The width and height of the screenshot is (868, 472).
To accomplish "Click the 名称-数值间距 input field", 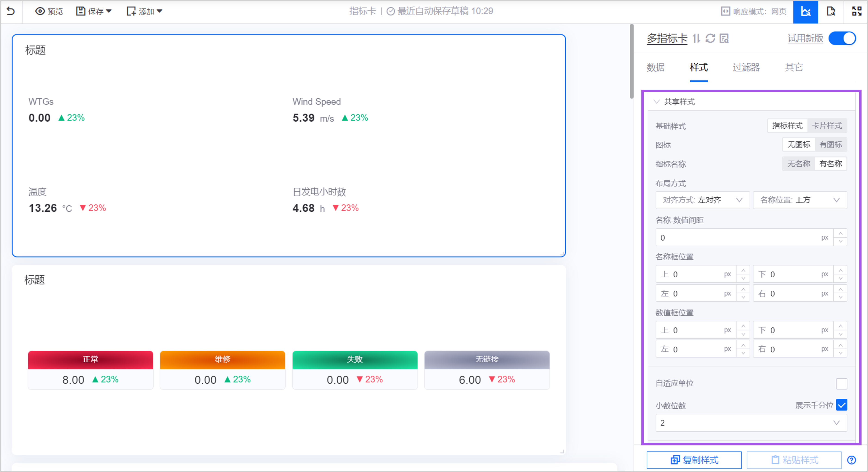I will [x=738, y=238].
